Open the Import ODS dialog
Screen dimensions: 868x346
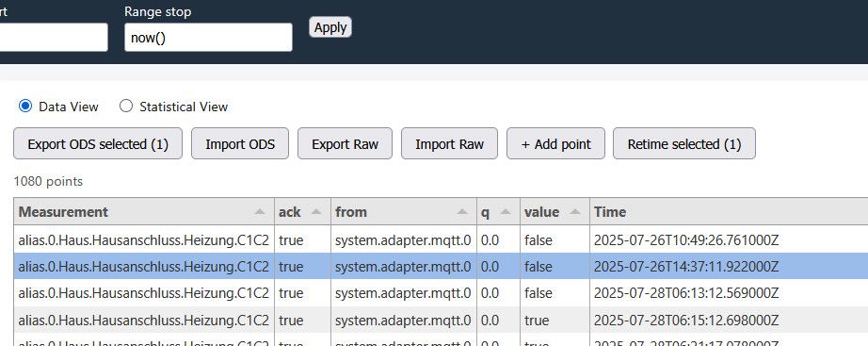pyautogui.click(x=240, y=143)
